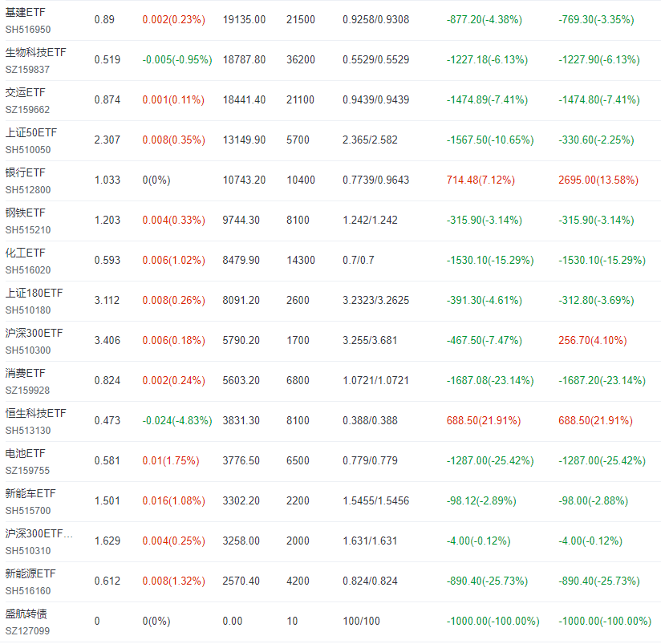Click the code SZ127099
This screenshot has width=661, height=644.
point(27,630)
